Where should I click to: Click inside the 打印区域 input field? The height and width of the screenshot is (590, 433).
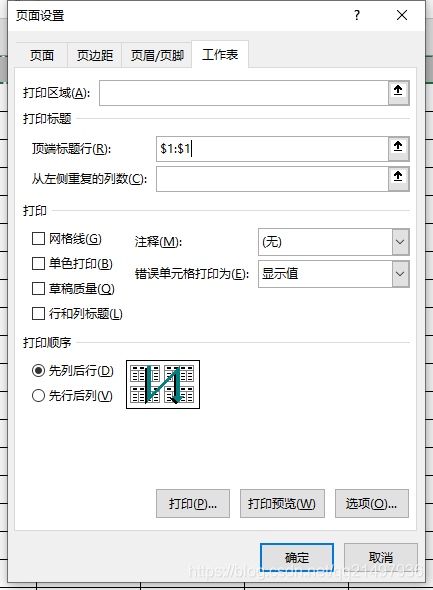[244, 93]
